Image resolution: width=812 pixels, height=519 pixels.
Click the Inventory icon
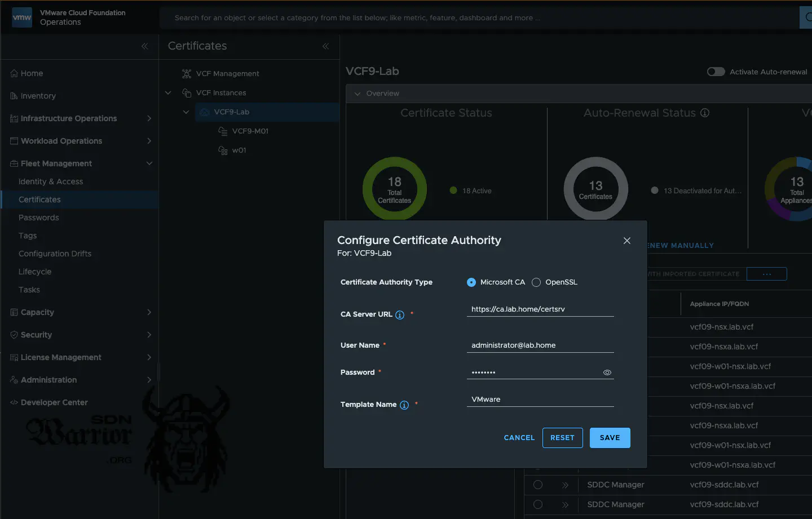tap(14, 96)
